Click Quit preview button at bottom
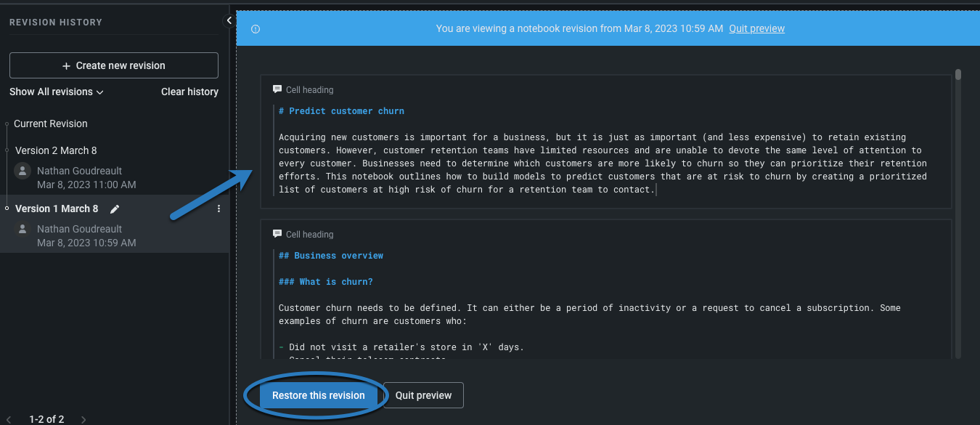 point(423,395)
